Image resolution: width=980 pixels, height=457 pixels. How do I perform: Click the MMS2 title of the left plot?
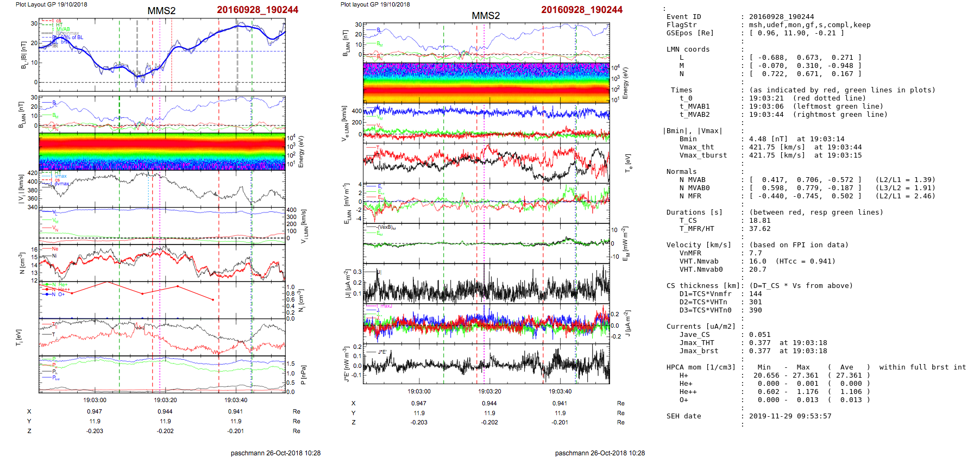(161, 11)
